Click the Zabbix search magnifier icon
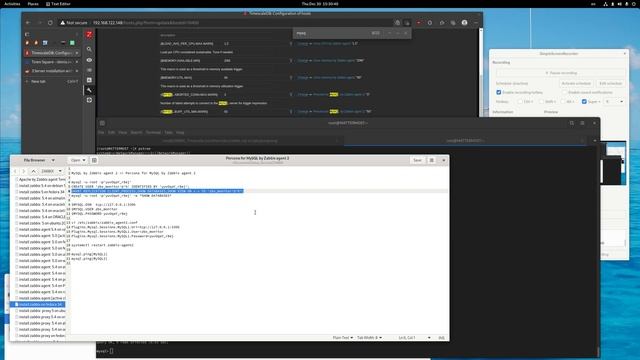The image size is (640, 360). (x=89, y=49)
